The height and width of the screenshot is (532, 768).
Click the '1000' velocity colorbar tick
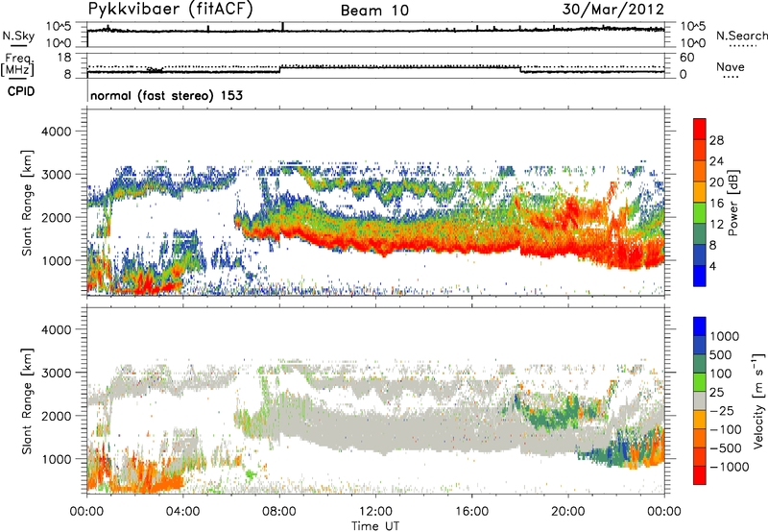point(725,336)
